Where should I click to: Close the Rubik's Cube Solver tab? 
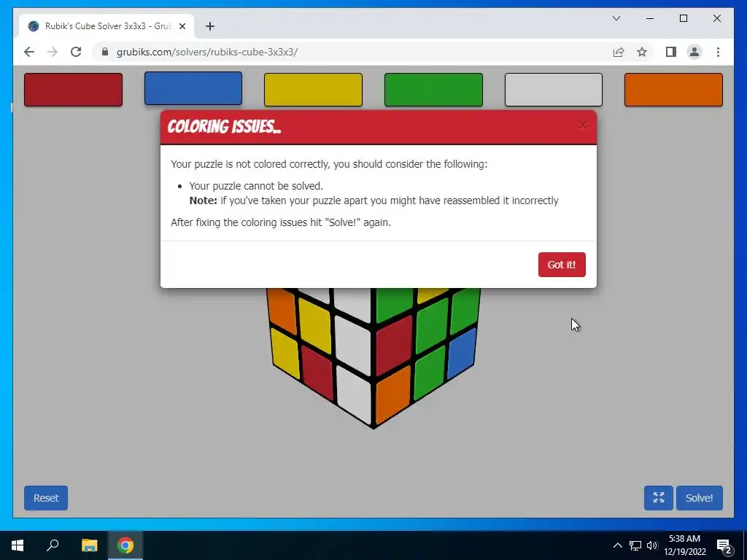pos(182,26)
